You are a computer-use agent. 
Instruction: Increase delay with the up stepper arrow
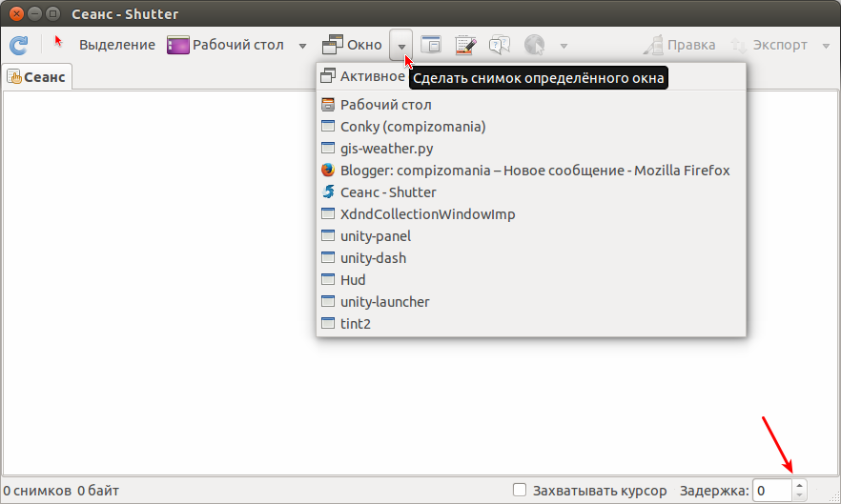799,485
